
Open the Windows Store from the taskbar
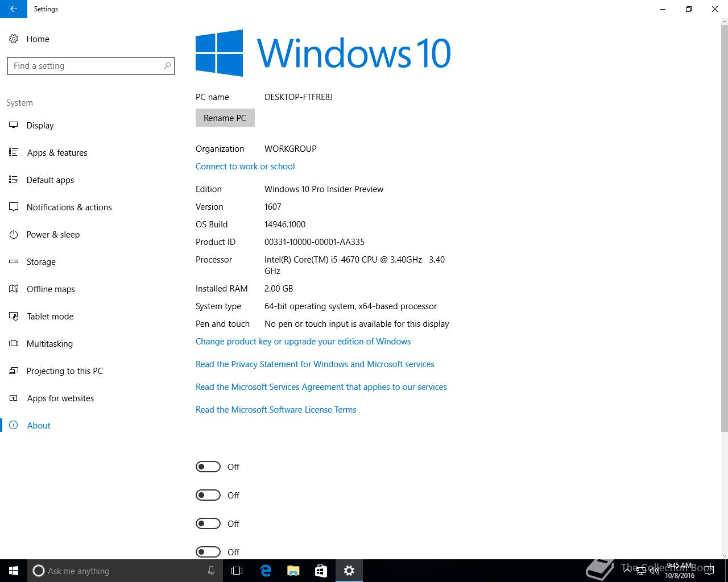point(321,571)
